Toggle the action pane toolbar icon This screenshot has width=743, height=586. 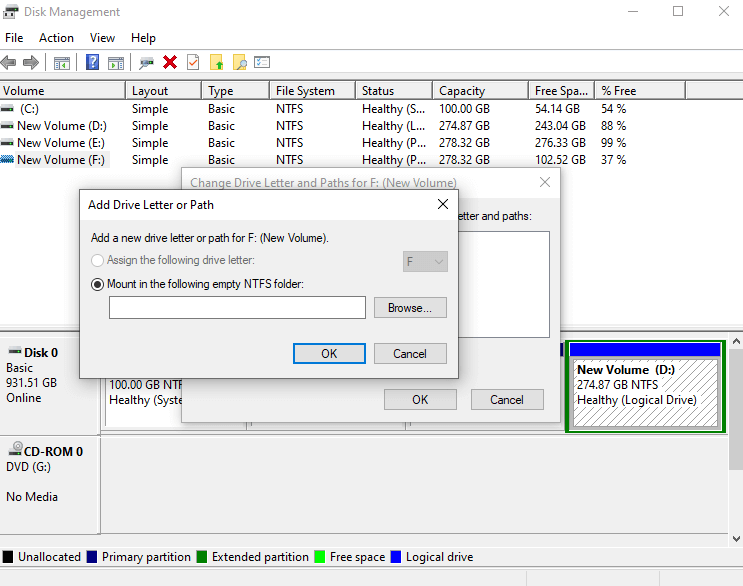116,63
